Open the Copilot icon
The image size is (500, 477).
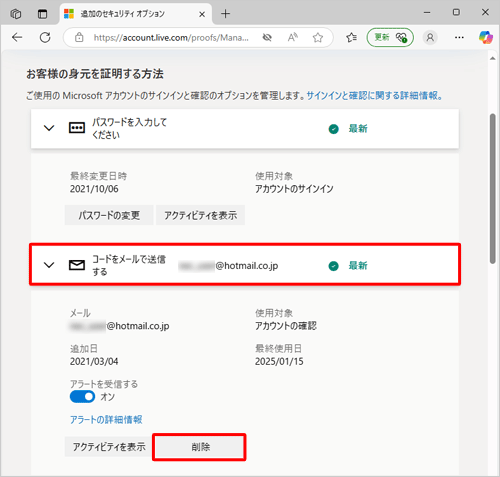click(486, 37)
